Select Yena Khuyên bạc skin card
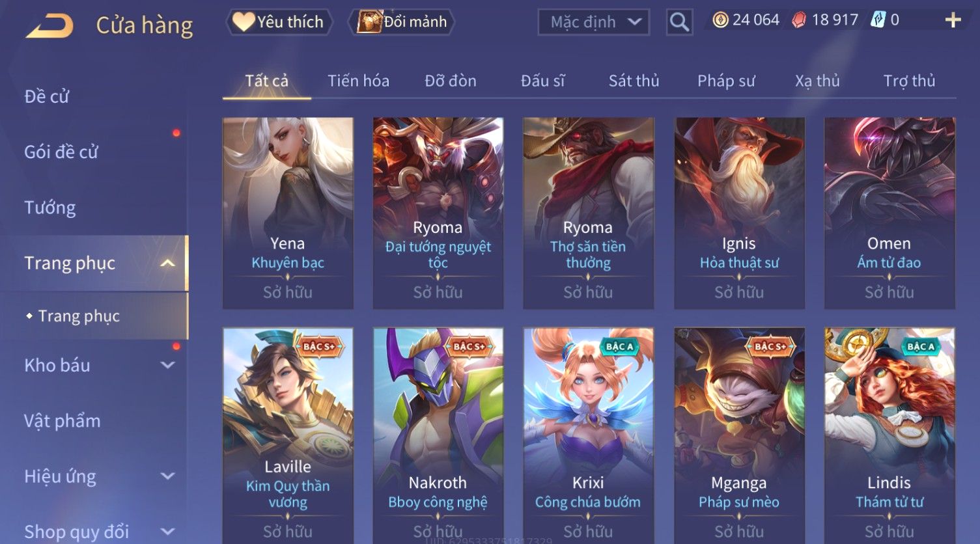980x544 pixels. (x=288, y=213)
